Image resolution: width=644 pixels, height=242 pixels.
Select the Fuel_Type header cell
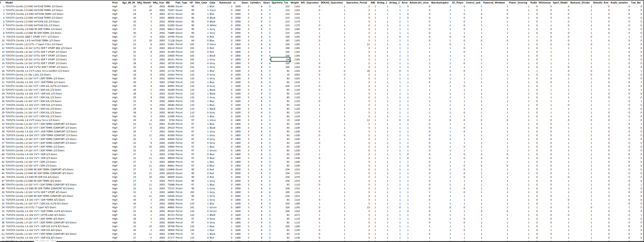coord(181,2)
